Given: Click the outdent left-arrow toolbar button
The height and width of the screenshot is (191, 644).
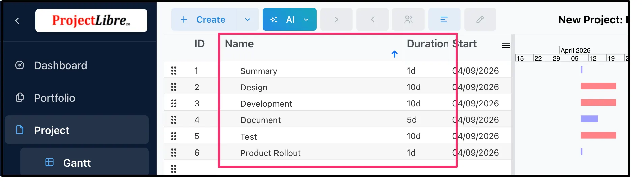Looking at the screenshot, I should (x=373, y=20).
